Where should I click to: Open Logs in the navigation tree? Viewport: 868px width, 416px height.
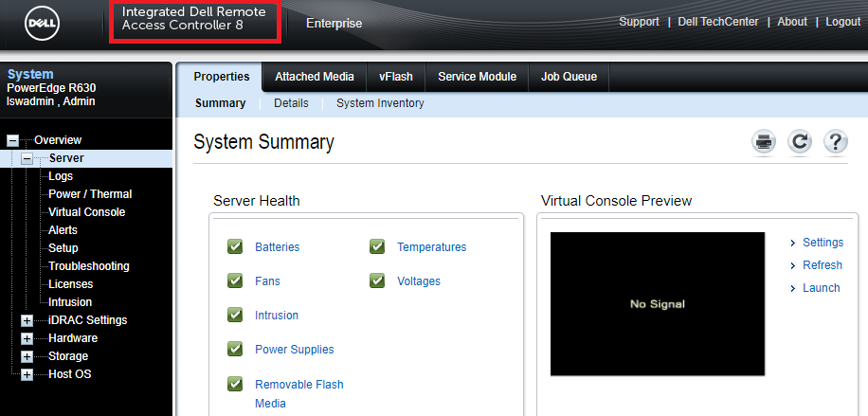(61, 176)
